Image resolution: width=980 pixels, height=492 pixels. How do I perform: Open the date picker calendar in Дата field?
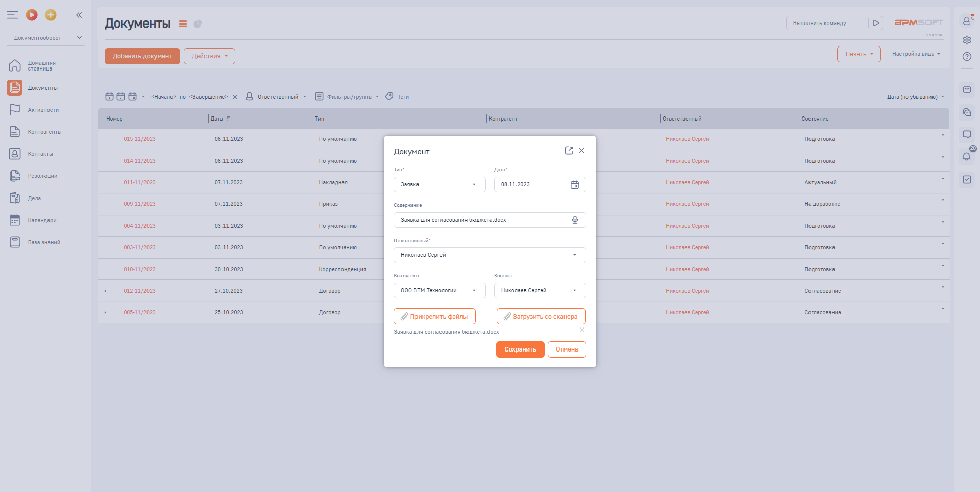575,184
